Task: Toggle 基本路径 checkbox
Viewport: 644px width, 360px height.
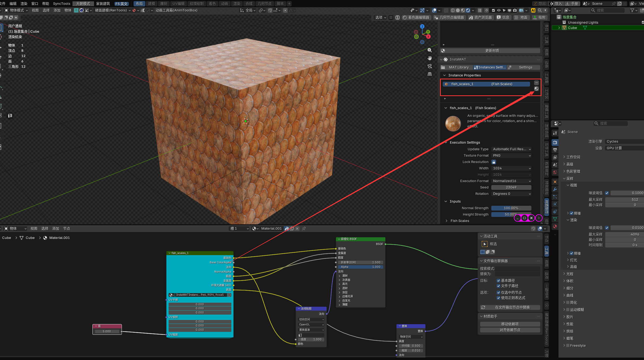Action: click(498, 281)
